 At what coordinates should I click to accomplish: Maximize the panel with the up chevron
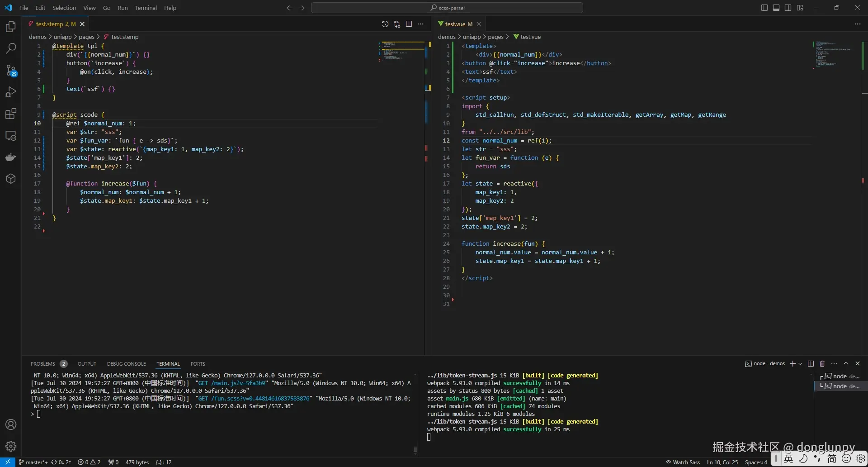point(846,364)
